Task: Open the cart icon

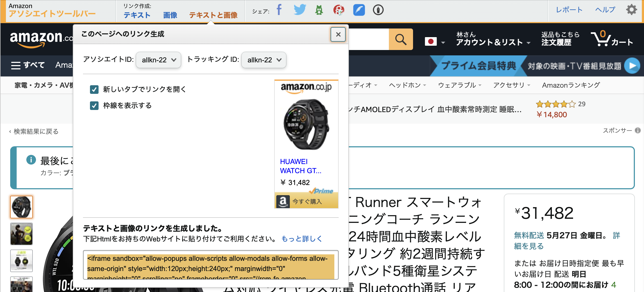Action: tap(612, 39)
